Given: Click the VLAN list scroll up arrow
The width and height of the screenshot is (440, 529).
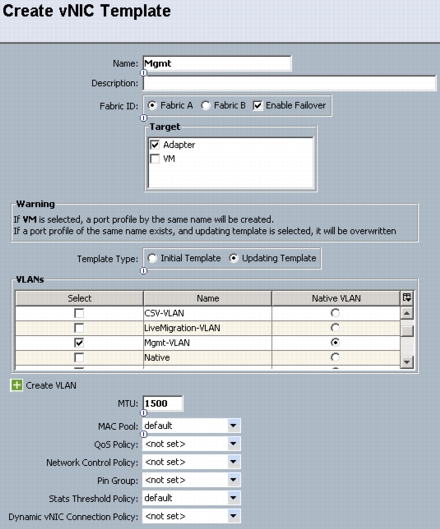Looking at the screenshot, I should (x=407, y=313).
